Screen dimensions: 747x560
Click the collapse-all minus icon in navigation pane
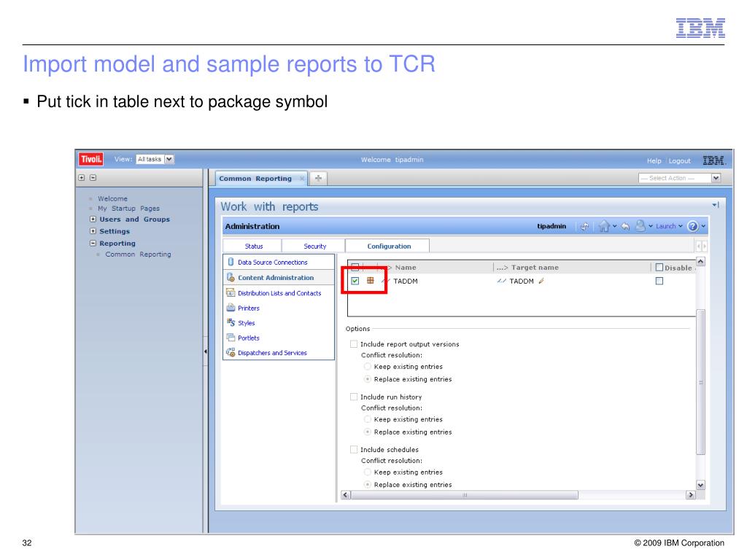click(x=93, y=178)
